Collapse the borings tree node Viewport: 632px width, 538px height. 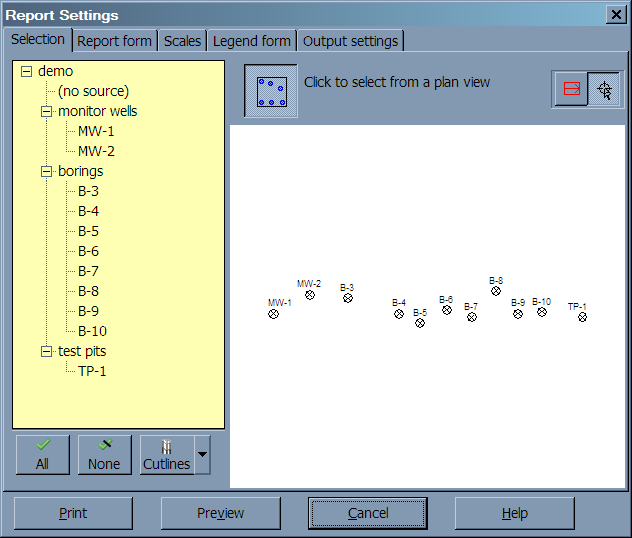(x=46, y=171)
